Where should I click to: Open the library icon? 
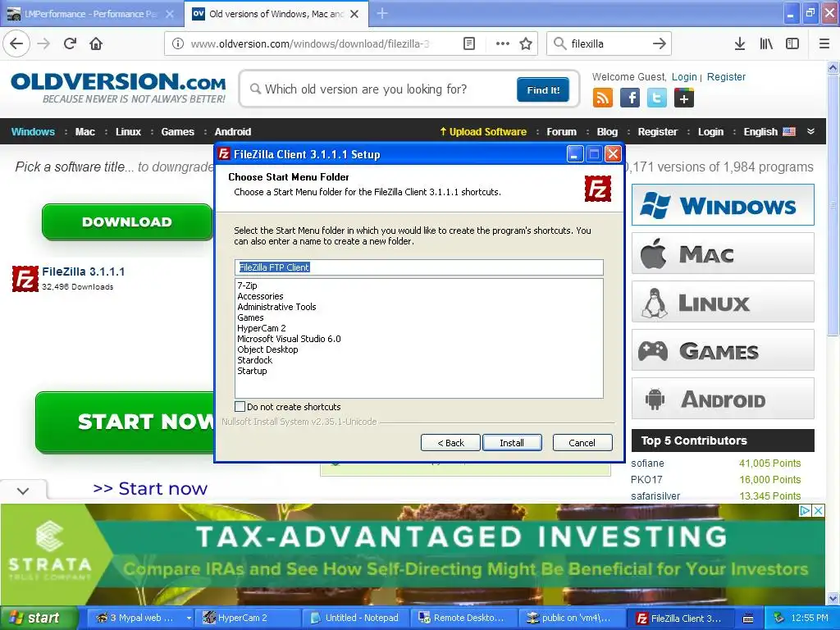[766, 43]
